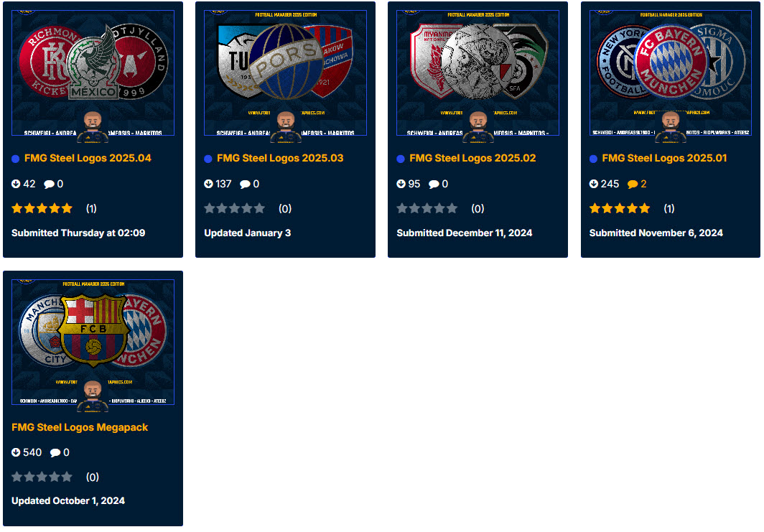
Task: Click the download icon on the Megapack card
Action: pos(16,452)
